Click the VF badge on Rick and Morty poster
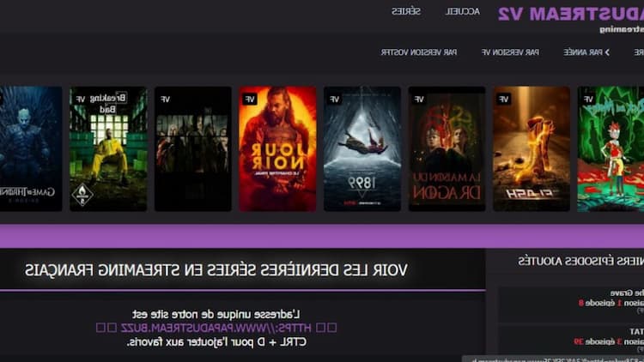 [588, 100]
